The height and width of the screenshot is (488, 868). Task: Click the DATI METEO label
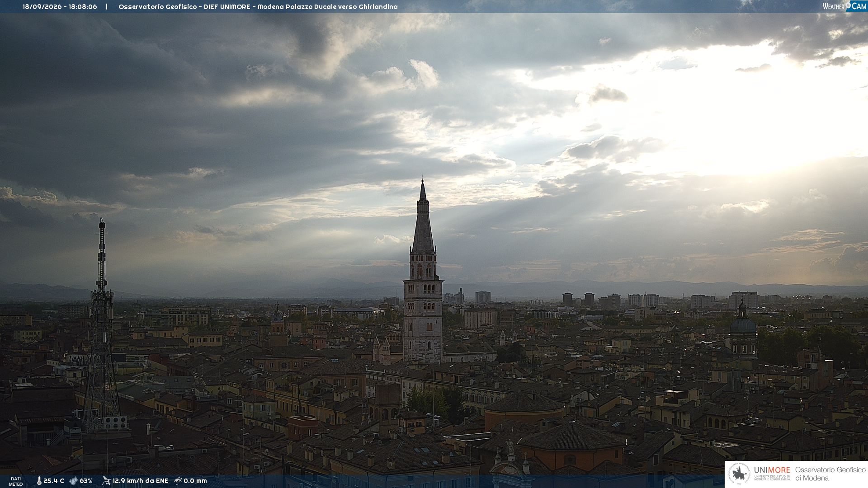tap(16, 482)
